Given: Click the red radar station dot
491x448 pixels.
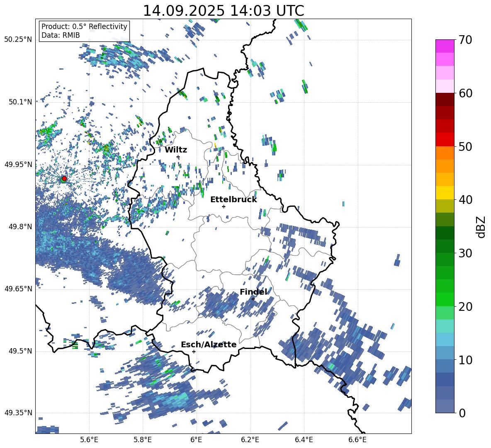Looking at the screenshot, I should 64,179.
